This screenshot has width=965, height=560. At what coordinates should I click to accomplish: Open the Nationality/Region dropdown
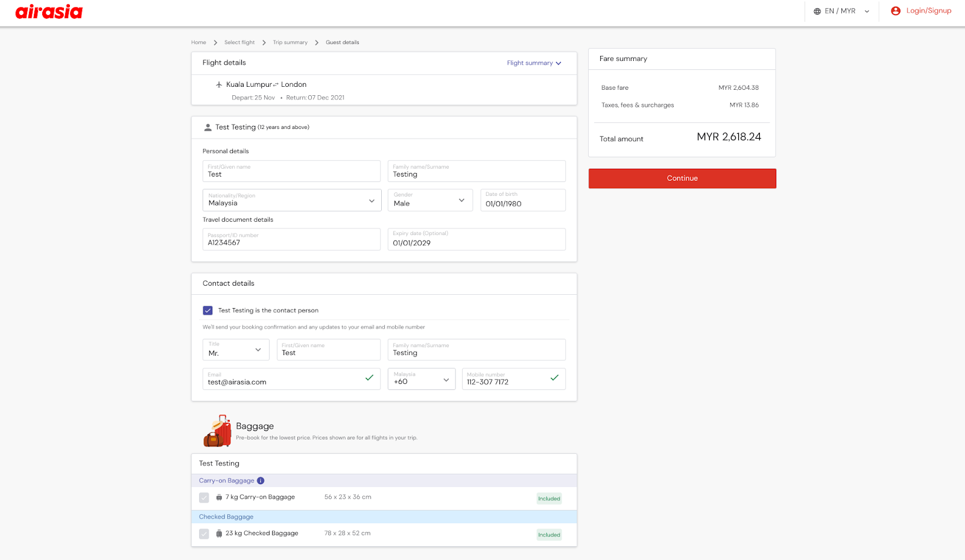tap(292, 200)
